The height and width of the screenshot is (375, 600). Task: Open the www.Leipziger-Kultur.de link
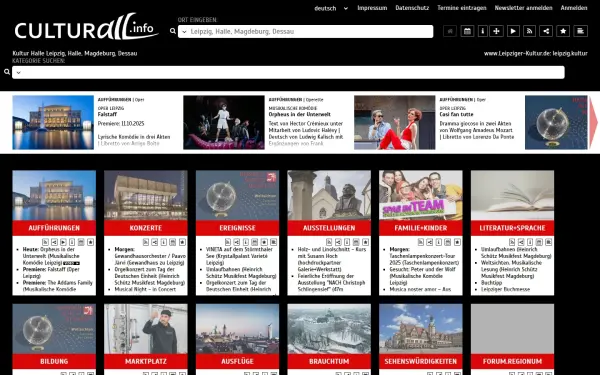[x=535, y=53]
